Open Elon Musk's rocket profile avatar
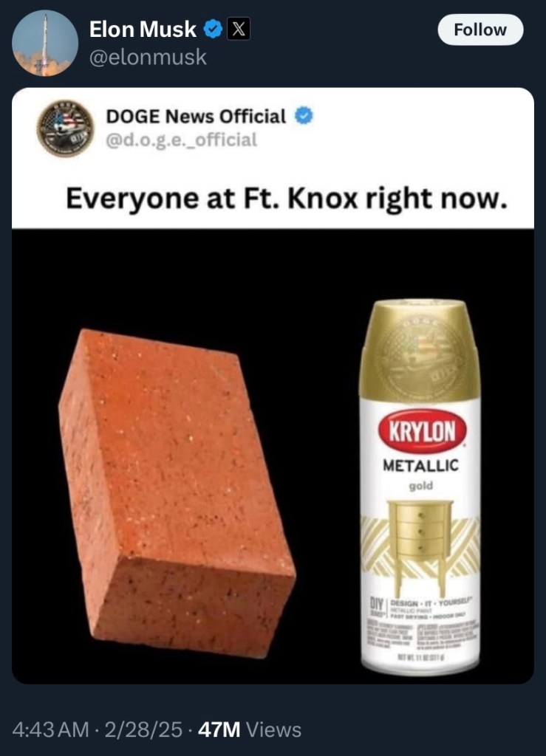The width and height of the screenshot is (546, 756). coord(45,44)
